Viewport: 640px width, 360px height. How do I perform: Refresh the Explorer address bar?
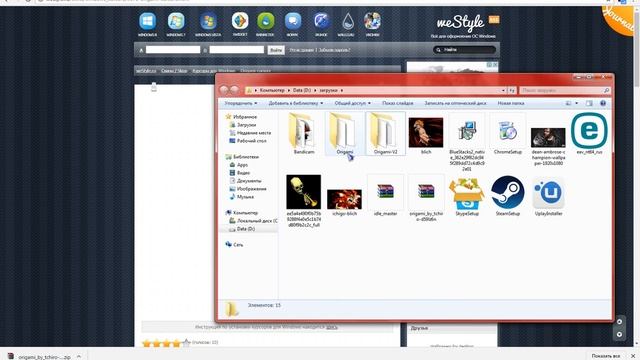(x=511, y=90)
